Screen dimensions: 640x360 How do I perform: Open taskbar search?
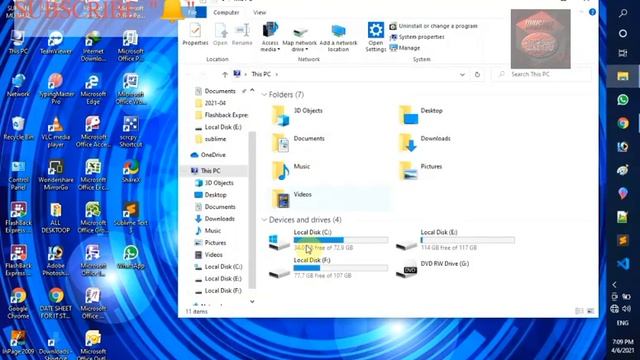pos(623,13)
